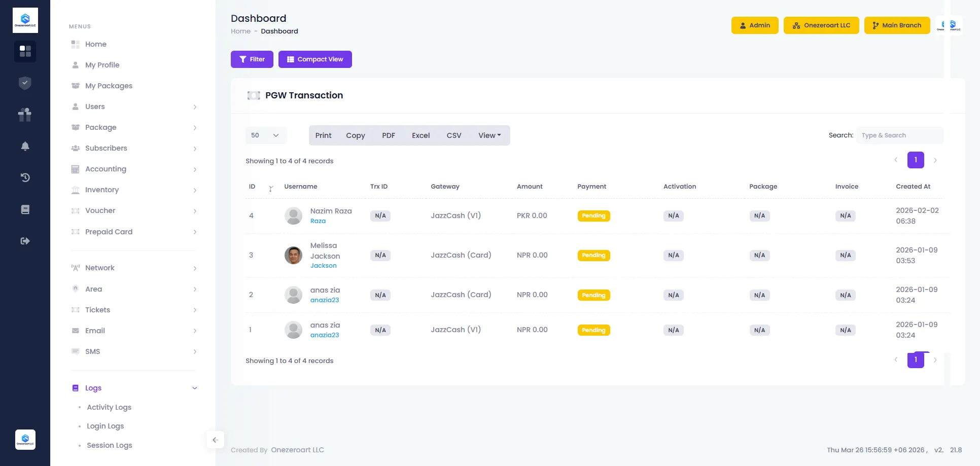Viewport: 980px width, 466px height.
Task: Open the 50 records-per-page dropdown
Action: point(265,135)
